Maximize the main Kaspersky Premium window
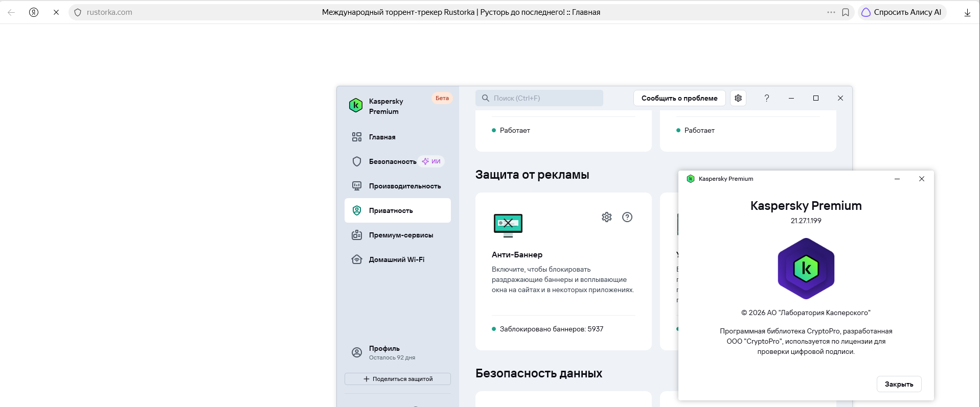 816,98
